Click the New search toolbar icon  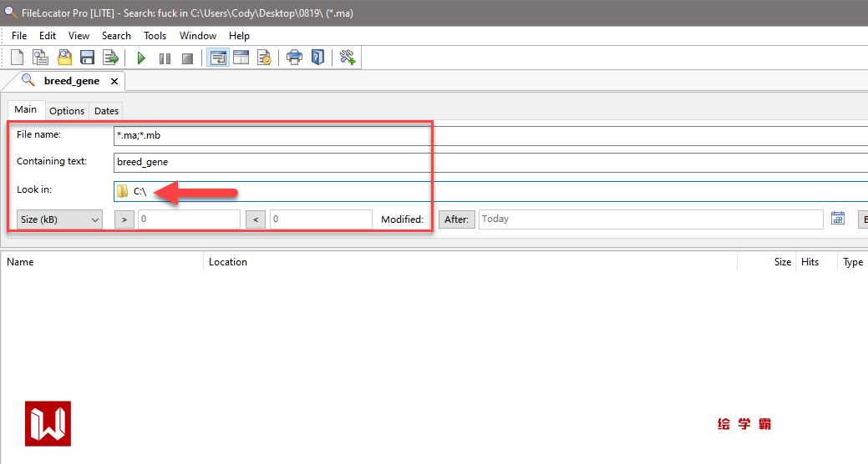(18, 58)
